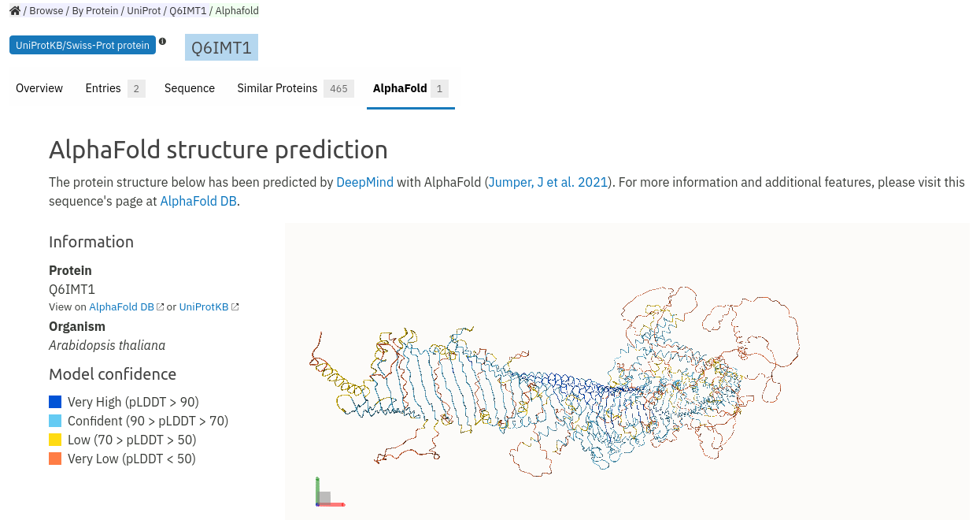Switch to the Overview tab
Image resolution: width=980 pixels, height=520 pixels.
(39, 88)
